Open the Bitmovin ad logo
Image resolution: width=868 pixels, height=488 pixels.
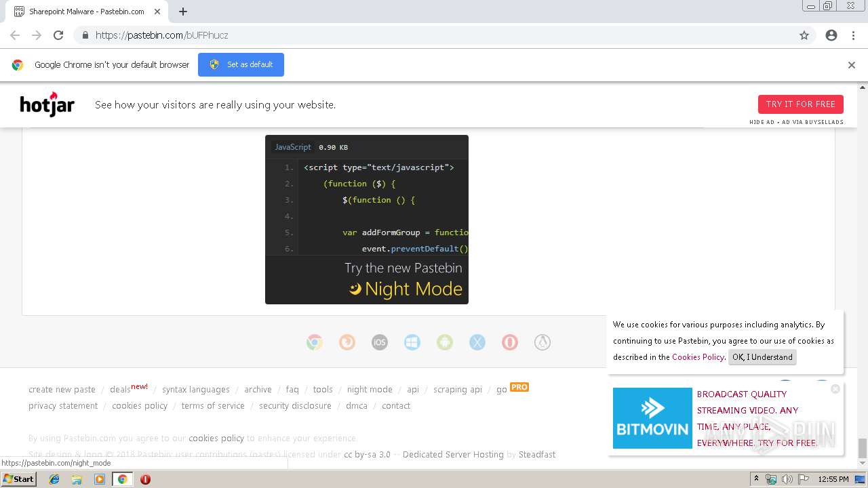(x=652, y=418)
